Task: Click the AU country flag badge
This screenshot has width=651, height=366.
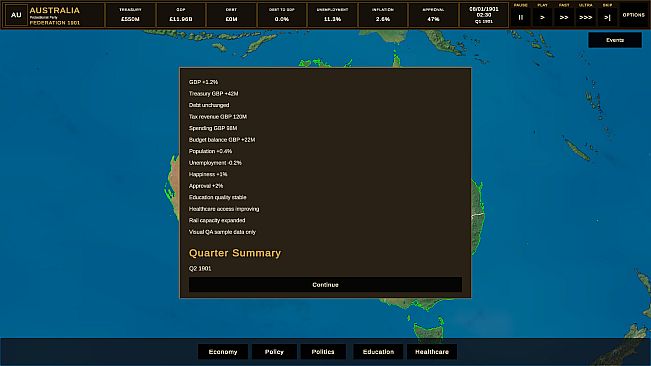Action: (x=16, y=15)
